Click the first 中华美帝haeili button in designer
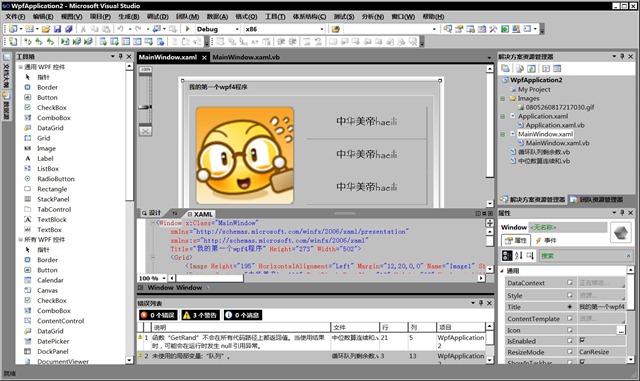 click(x=367, y=122)
